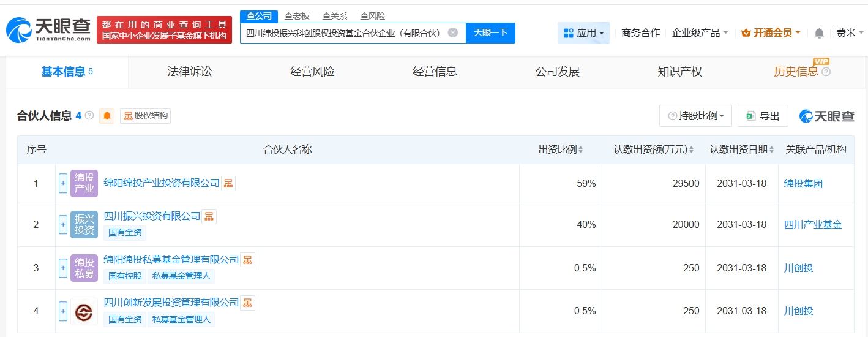Screen dimensions: 868x337
Task: Click structure icon beside 绵阳绵投私募基金管理有限公司
Action: [x=247, y=260]
